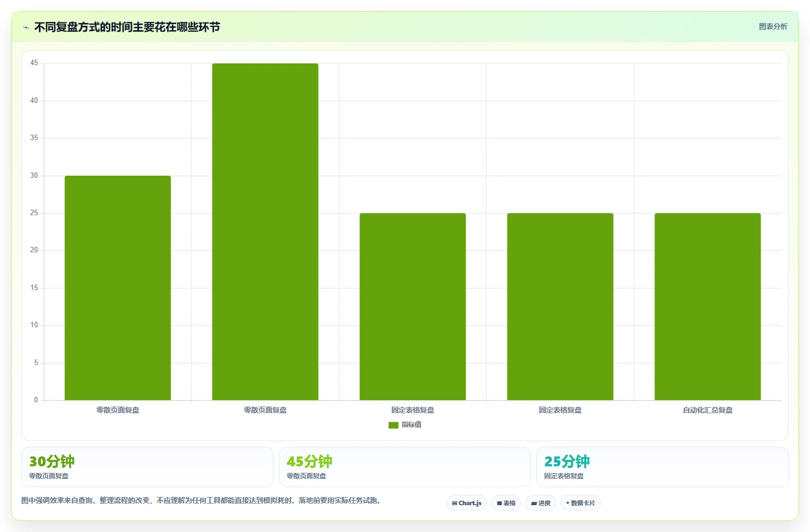
Task: Click the 图表分析 label in header
Action: click(x=773, y=26)
